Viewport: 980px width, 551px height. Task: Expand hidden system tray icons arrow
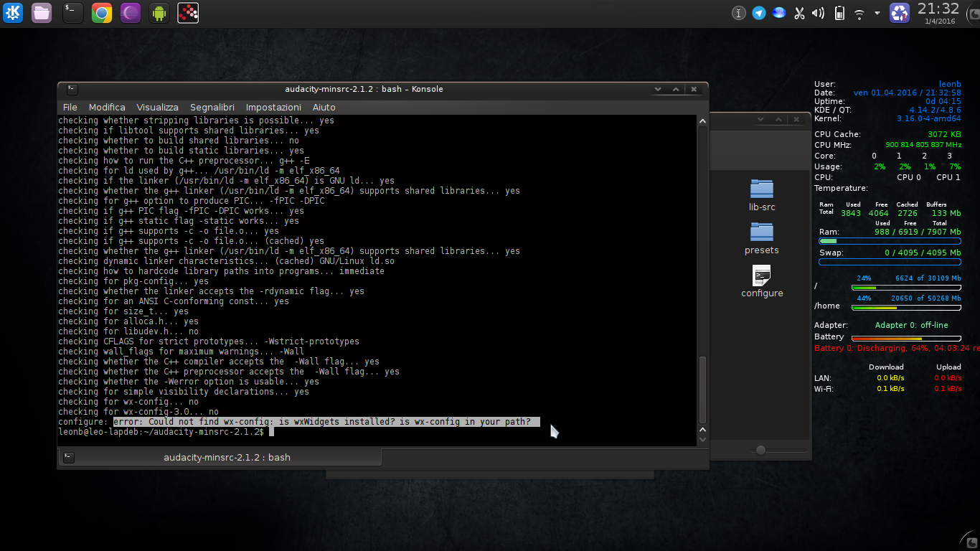point(877,13)
